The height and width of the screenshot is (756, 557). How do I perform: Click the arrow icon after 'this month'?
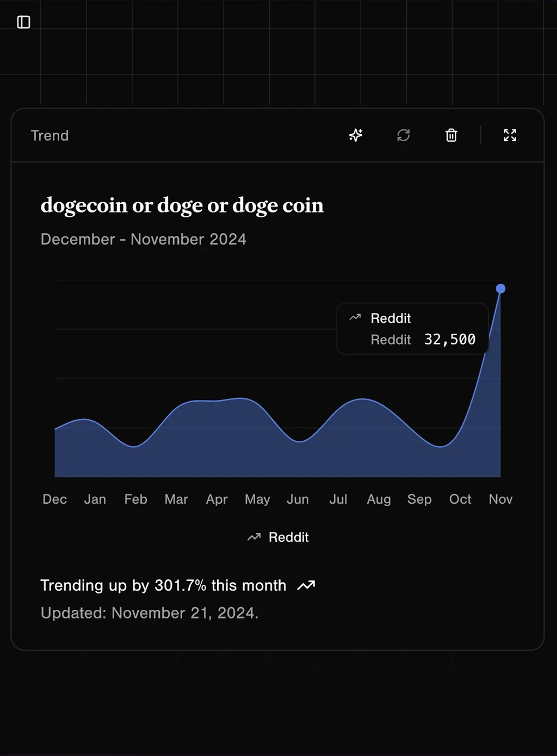pos(306,585)
